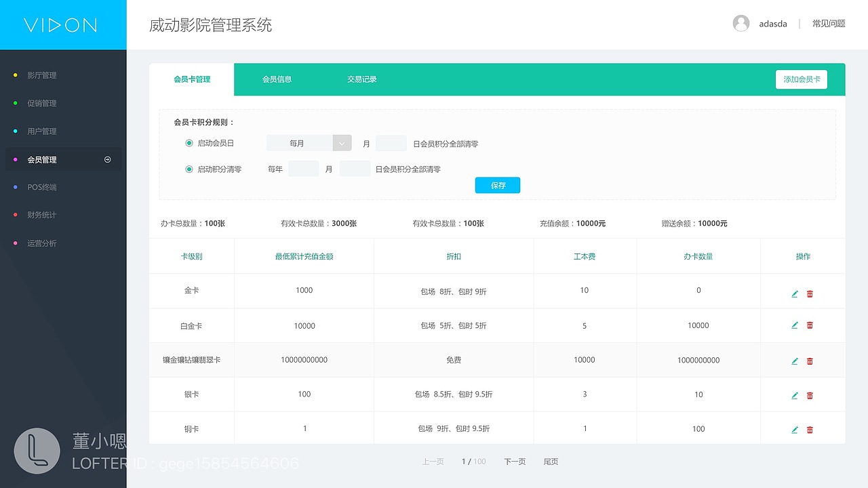Open the user avatar for adasda
Viewport: 868px width, 488px height.
(741, 23)
